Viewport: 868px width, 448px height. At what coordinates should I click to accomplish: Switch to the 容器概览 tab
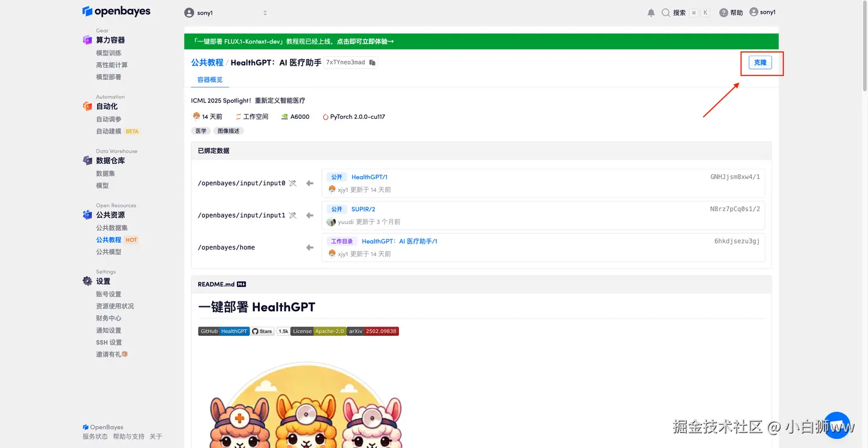click(210, 80)
